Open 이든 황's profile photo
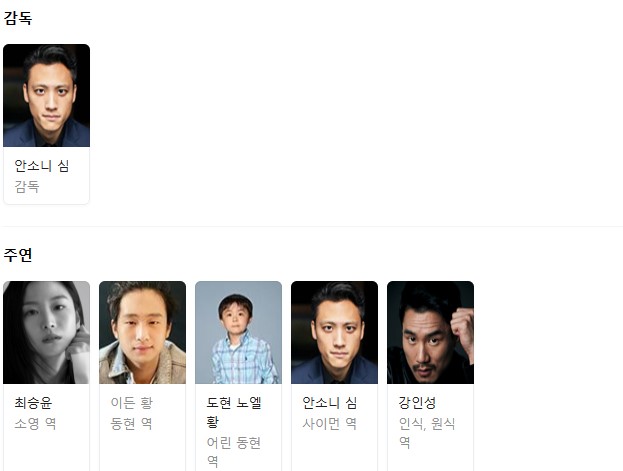 (142, 332)
